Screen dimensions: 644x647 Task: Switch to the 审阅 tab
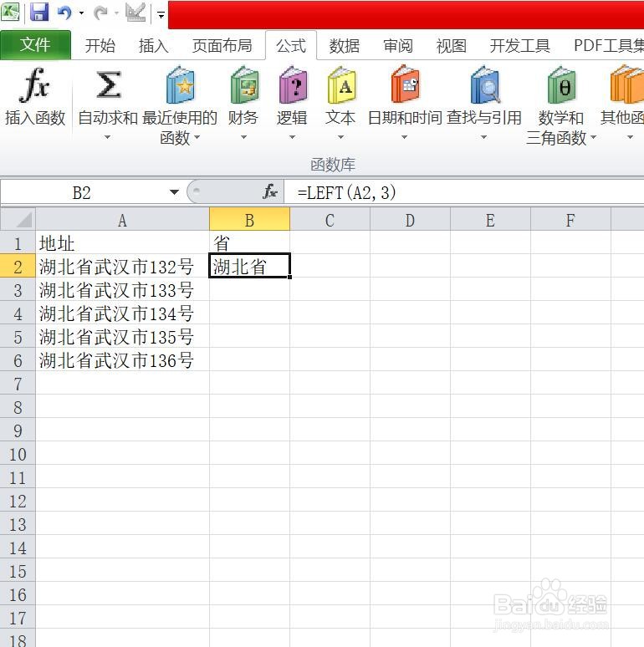(398, 45)
